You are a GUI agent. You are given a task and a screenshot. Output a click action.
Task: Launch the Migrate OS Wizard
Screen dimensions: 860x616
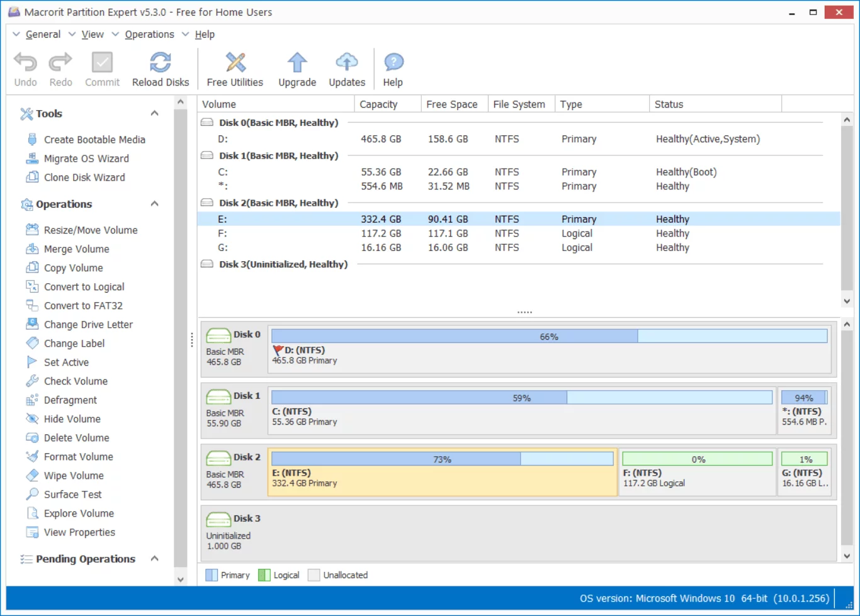tap(86, 158)
